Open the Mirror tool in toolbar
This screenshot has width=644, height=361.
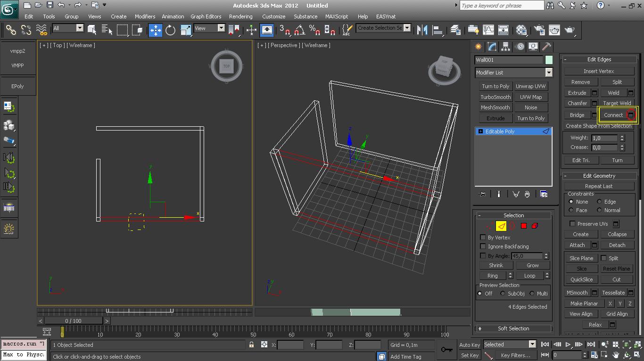point(422,30)
